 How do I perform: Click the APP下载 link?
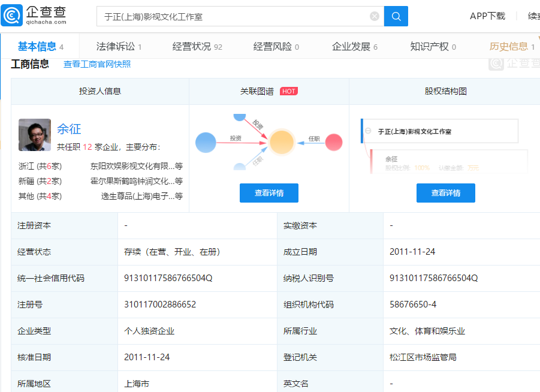point(487,16)
